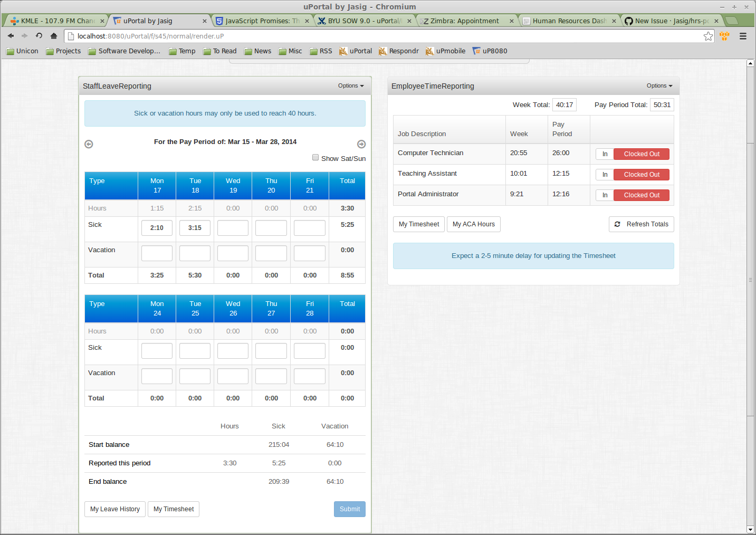Click the Refresh Totals button
Image resolution: width=756 pixels, height=535 pixels.
coord(642,224)
